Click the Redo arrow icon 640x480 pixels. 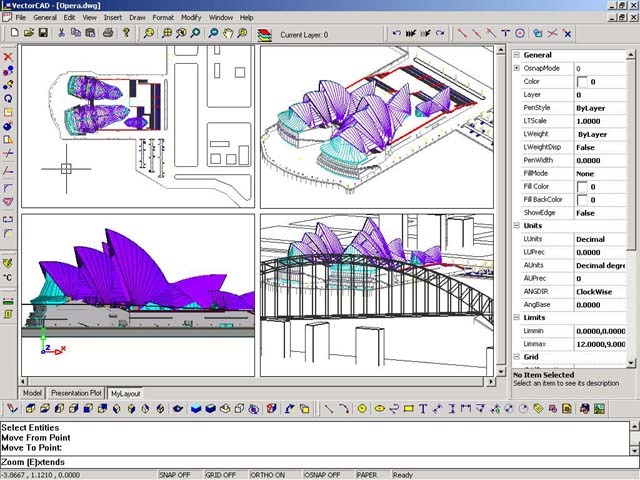pyautogui.click(x=440, y=33)
